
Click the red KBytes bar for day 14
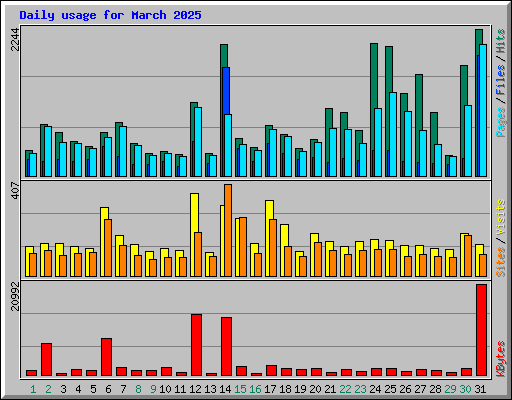(x=226, y=347)
